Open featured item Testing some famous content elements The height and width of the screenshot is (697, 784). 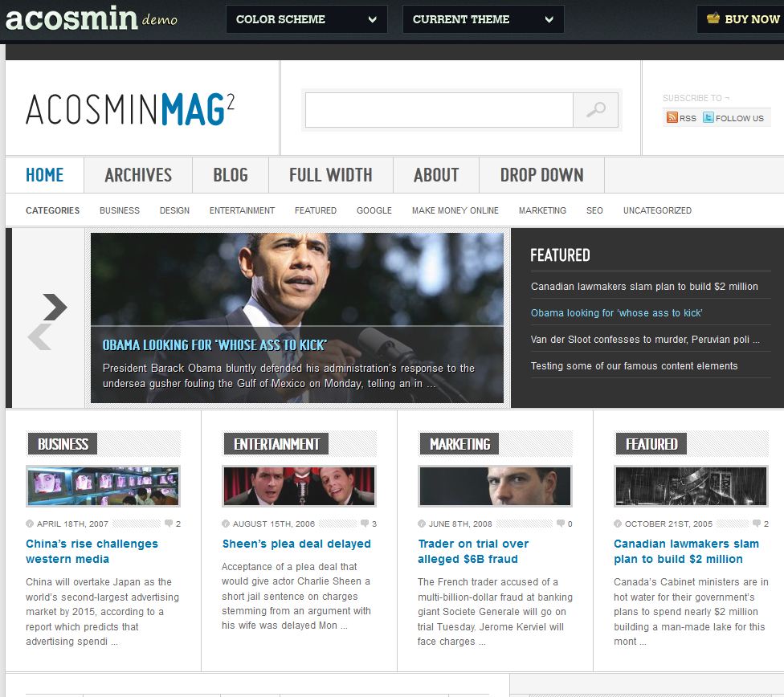point(634,366)
